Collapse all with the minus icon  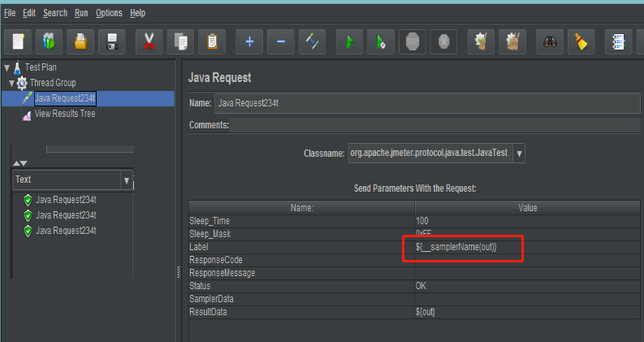pyautogui.click(x=281, y=41)
